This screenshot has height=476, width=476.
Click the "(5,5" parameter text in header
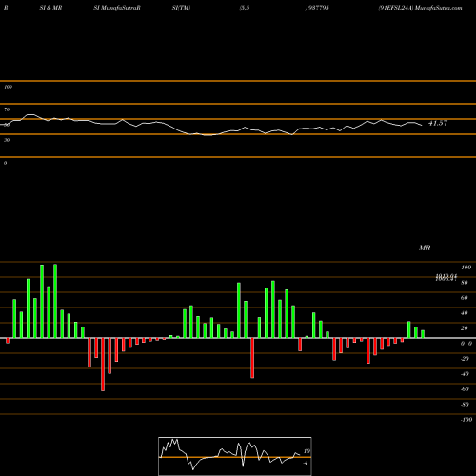coord(245,8)
